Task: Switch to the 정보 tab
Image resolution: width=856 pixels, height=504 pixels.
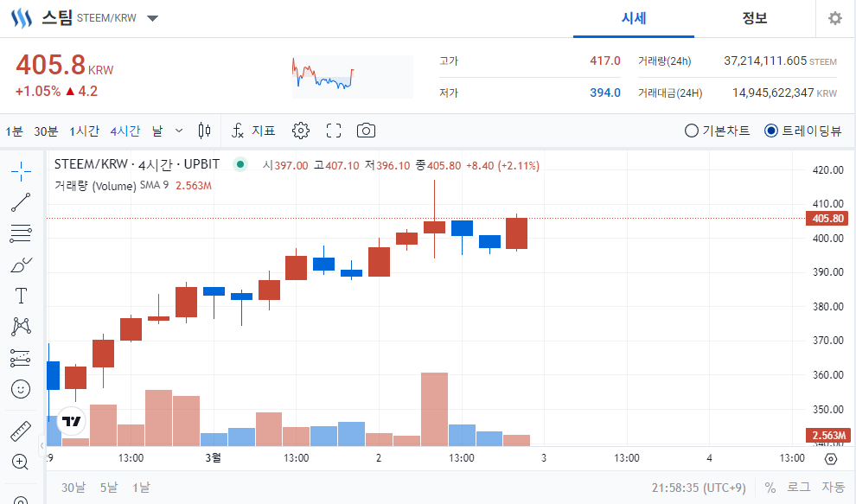Action: pos(755,18)
